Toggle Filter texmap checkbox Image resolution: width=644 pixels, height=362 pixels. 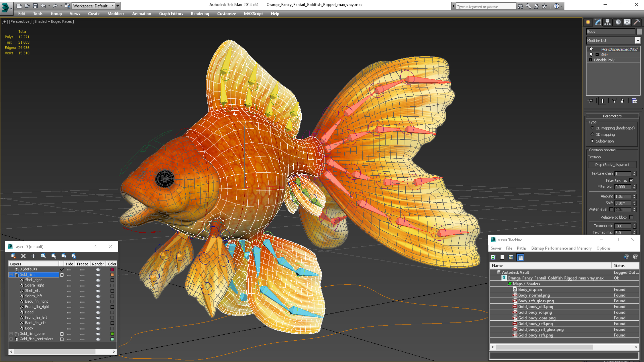[631, 180]
